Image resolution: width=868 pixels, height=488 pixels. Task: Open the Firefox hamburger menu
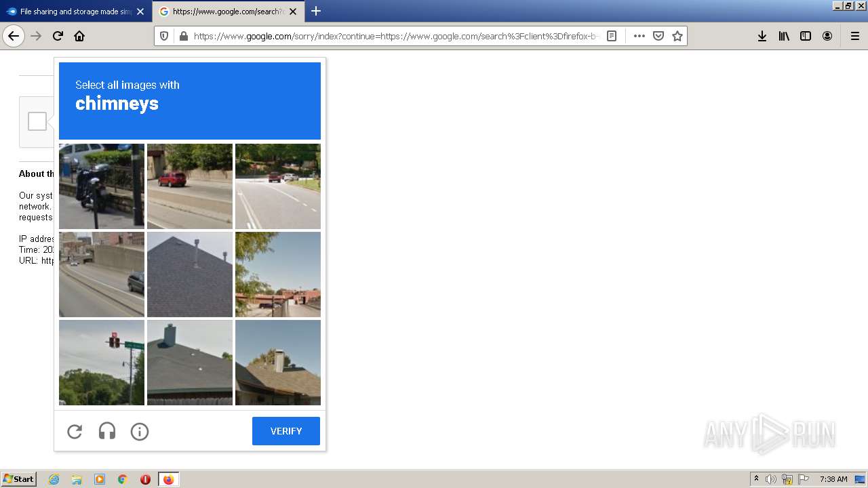[x=854, y=36]
